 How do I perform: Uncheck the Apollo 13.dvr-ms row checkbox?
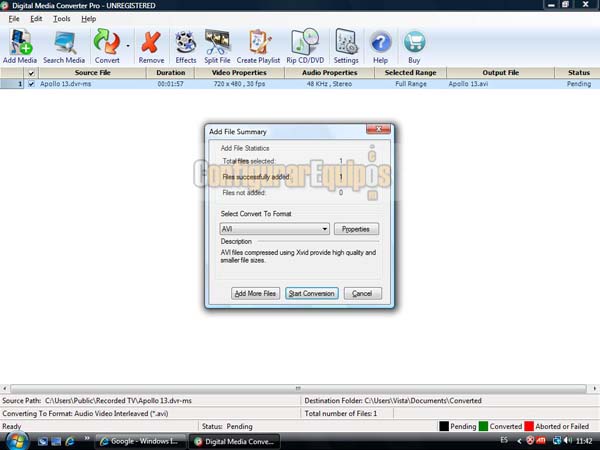click(x=31, y=83)
